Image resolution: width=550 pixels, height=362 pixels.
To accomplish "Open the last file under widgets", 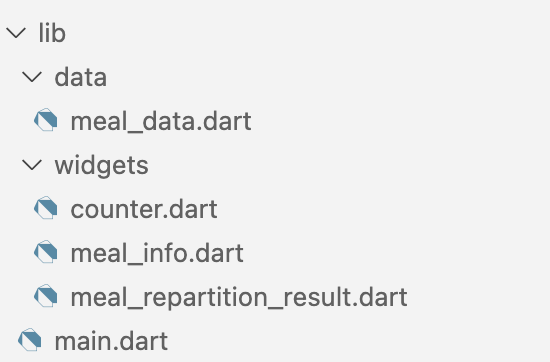I will point(239,297).
